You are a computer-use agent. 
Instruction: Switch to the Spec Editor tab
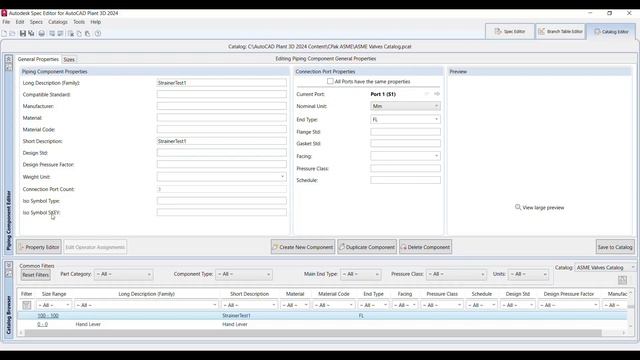tap(510, 31)
